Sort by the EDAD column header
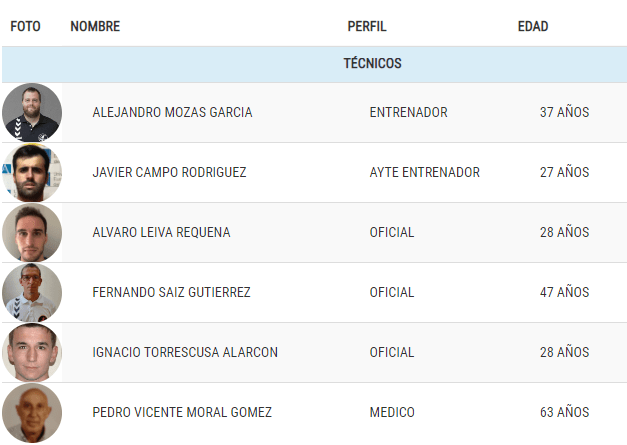This screenshot has height=445, width=627. coord(533,26)
